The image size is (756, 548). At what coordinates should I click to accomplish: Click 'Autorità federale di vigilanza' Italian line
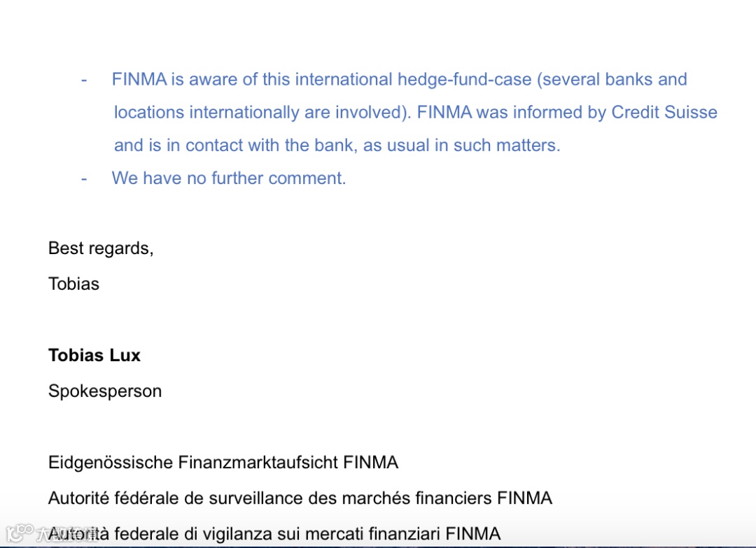tap(274, 533)
